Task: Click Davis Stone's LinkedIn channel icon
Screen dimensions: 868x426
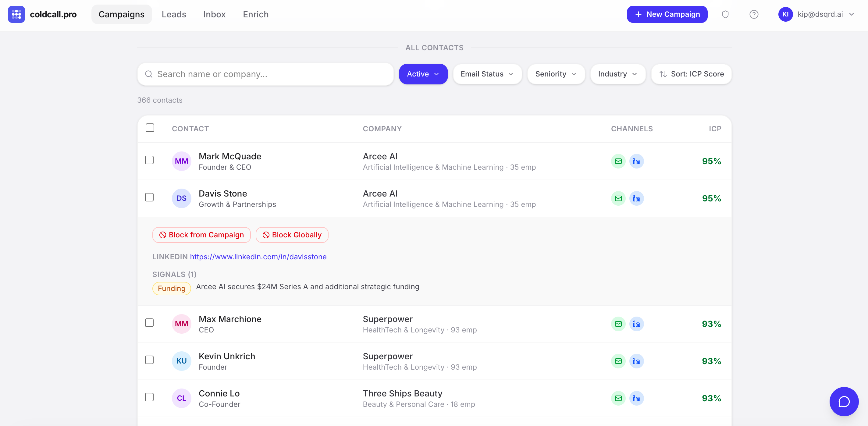Action: pyautogui.click(x=636, y=198)
